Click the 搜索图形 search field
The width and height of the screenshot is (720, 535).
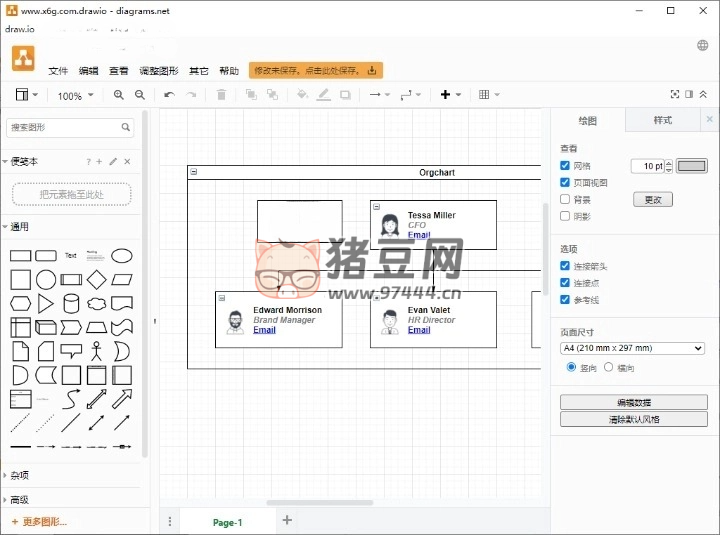point(63,128)
